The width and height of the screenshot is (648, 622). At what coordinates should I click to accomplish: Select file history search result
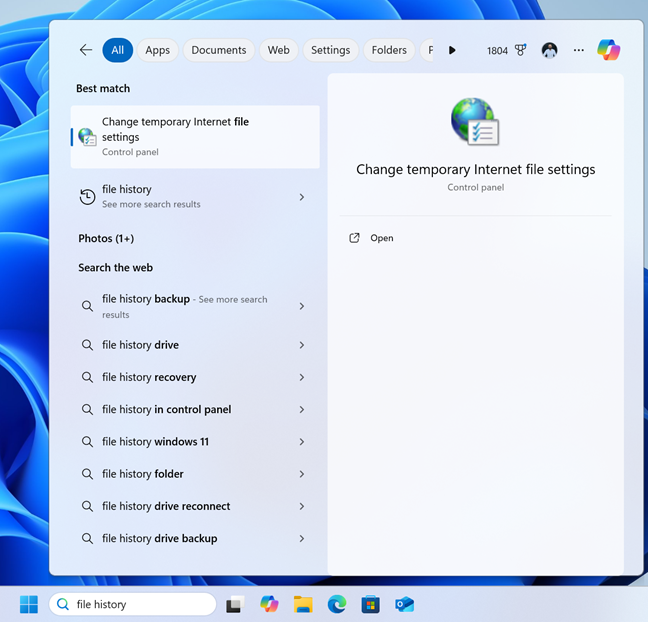[195, 197]
